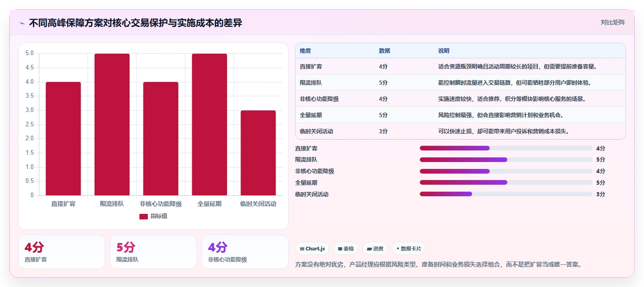Click the 非核心功能降级 cell in the table

coord(319,99)
